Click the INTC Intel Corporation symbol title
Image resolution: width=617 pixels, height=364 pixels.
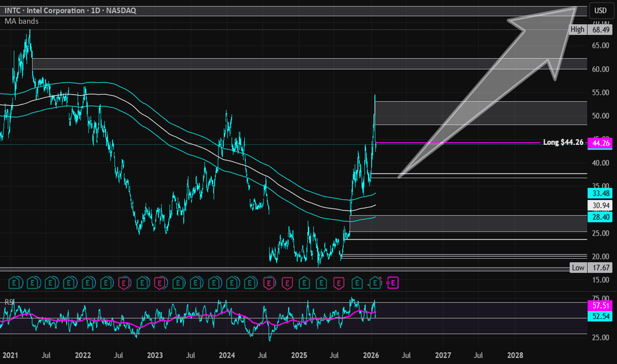click(x=53, y=11)
